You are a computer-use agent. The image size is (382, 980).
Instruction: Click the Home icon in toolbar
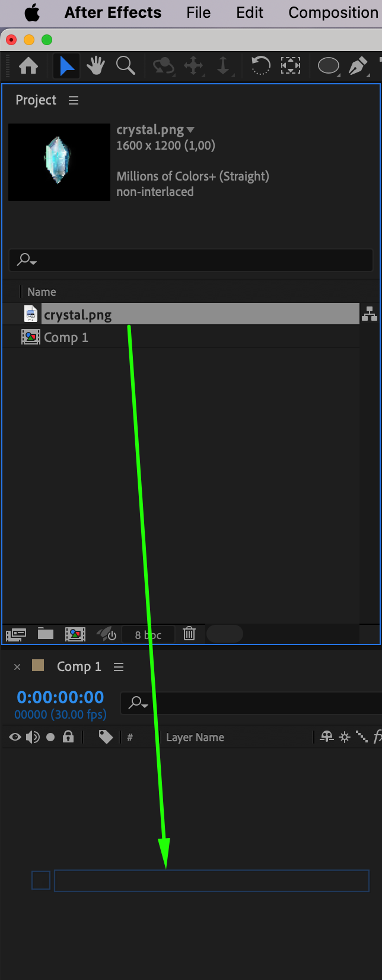[28, 66]
